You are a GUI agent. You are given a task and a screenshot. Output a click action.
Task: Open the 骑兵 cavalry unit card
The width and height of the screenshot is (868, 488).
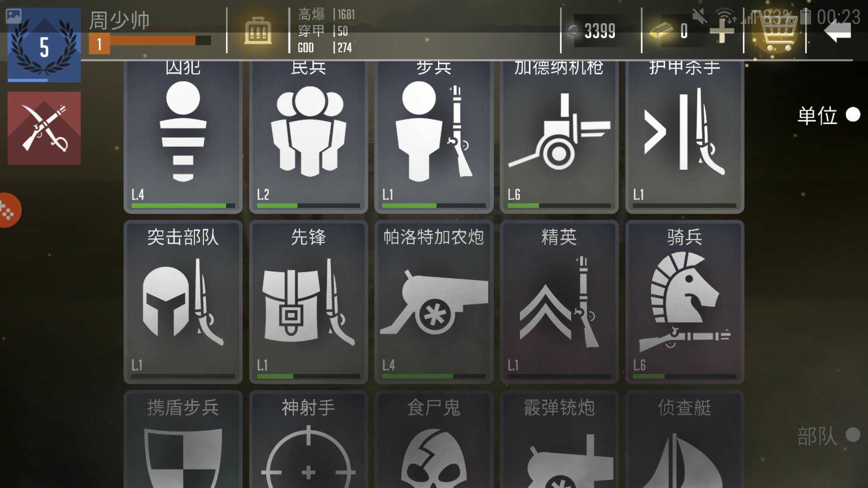(684, 302)
